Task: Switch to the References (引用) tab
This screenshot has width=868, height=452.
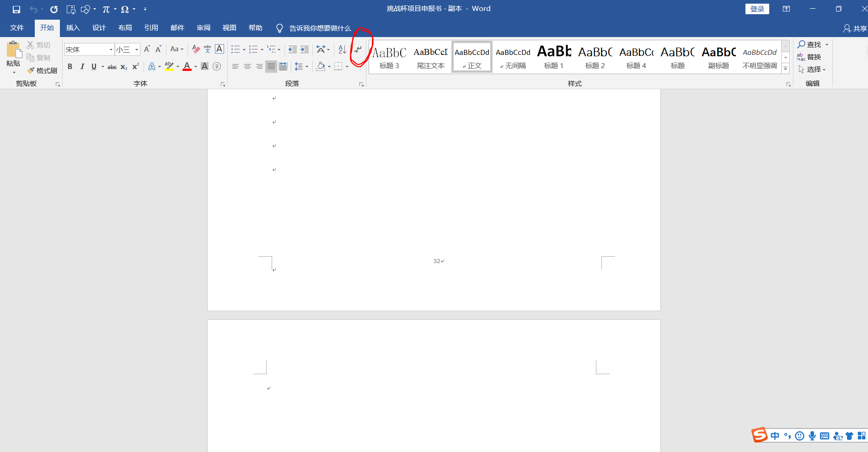Action: pyautogui.click(x=151, y=28)
